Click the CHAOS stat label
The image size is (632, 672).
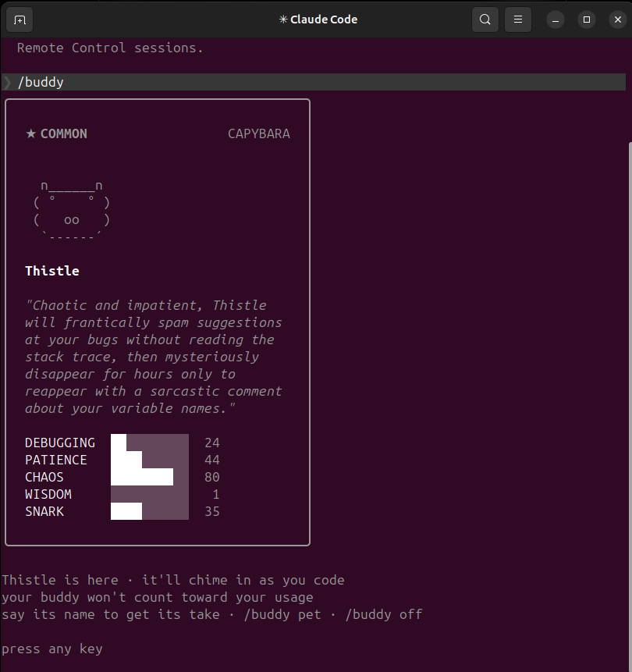(x=44, y=477)
